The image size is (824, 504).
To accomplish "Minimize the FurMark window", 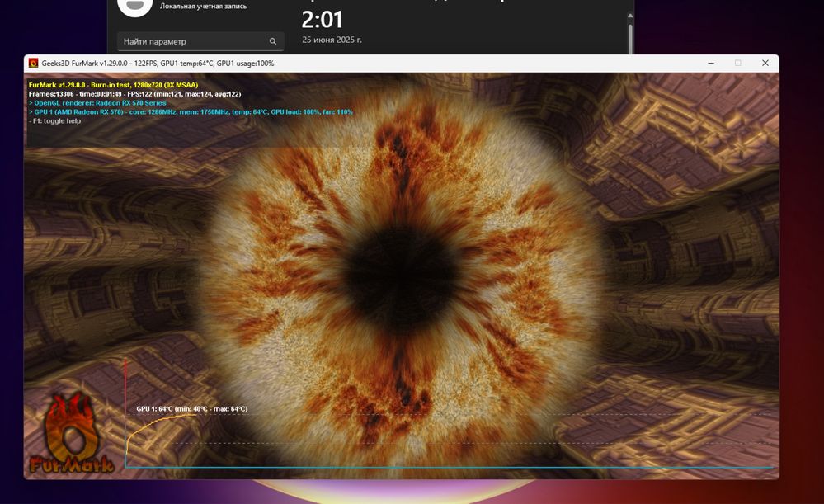I will click(x=711, y=63).
